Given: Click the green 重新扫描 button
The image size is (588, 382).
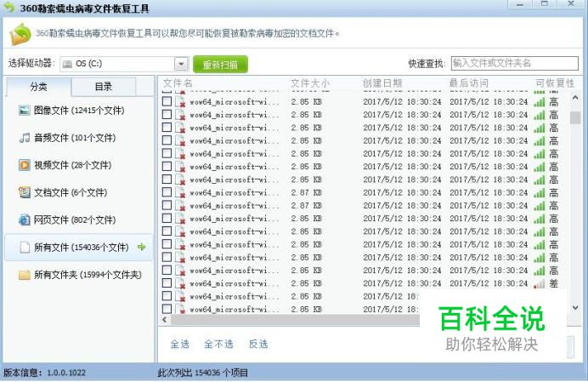Looking at the screenshot, I should [x=221, y=65].
